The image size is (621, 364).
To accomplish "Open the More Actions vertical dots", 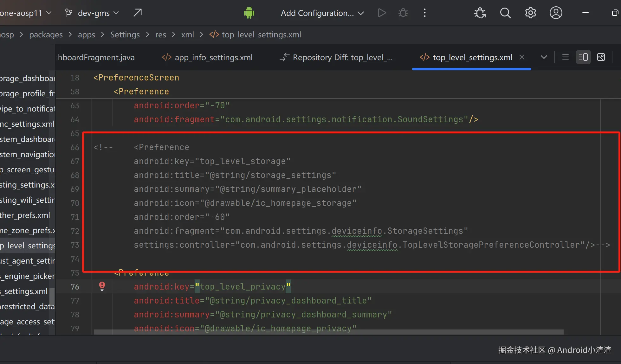I will point(425,13).
